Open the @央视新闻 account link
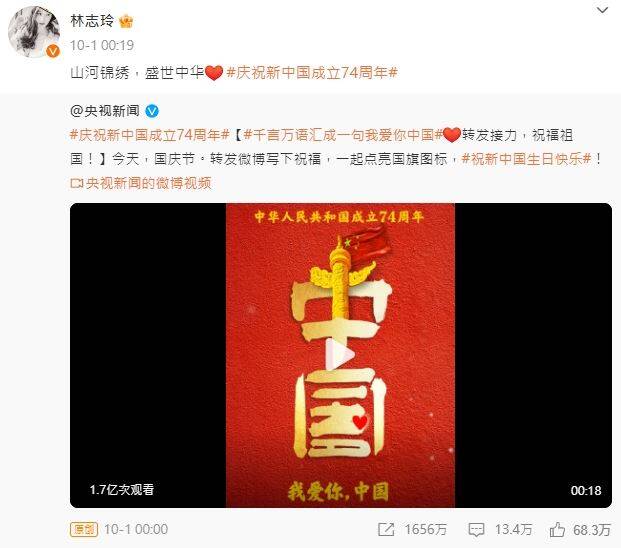The height and width of the screenshot is (548, 621). point(105,111)
